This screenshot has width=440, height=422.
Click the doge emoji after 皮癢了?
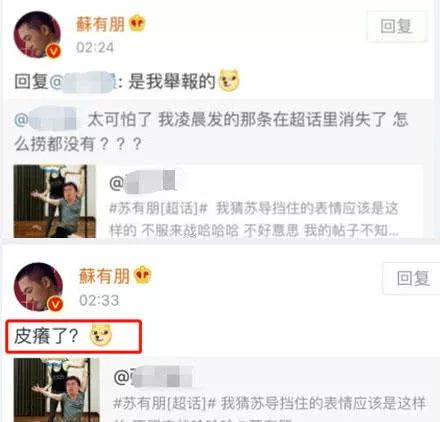pyautogui.click(x=101, y=335)
